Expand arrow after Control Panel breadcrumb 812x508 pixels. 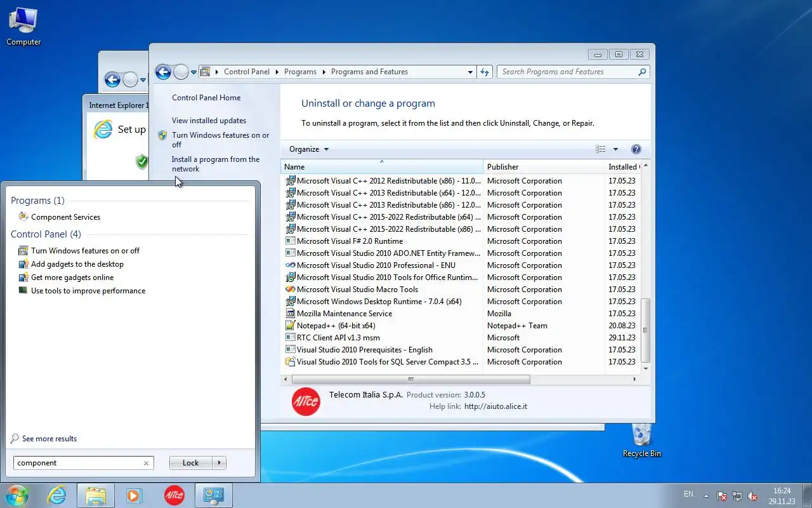277,72
